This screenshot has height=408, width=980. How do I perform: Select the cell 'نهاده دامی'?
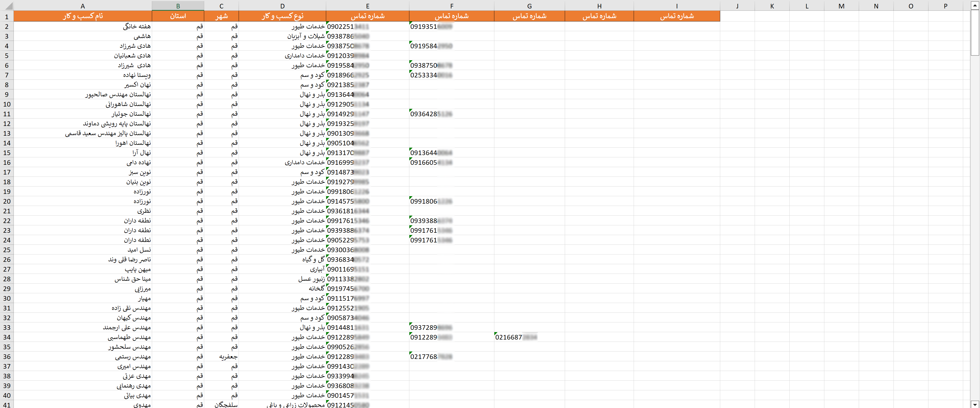tap(82, 162)
